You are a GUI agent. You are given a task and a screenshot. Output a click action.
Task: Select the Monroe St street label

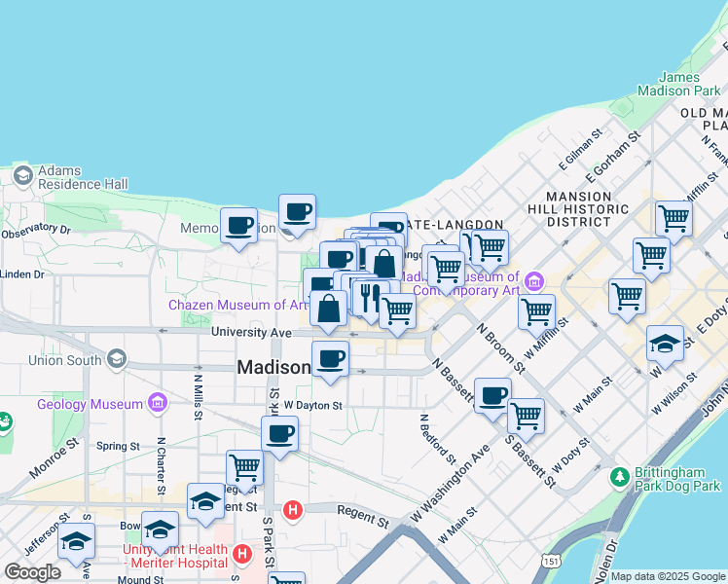54,458
